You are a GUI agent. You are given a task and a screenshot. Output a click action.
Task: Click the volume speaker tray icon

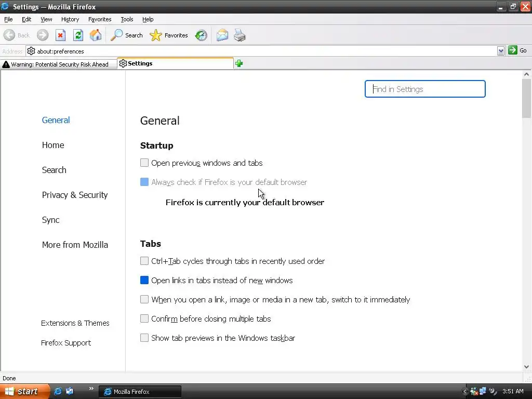(493, 392)
